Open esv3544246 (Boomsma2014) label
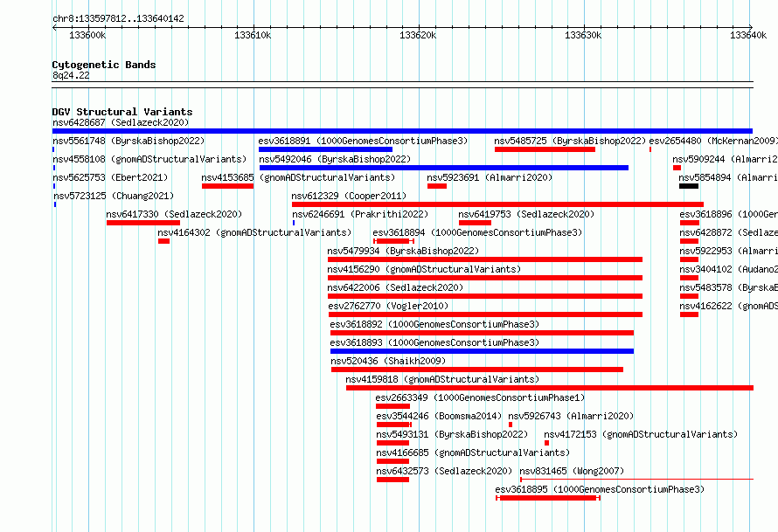This screenshot has height=532, width=778. (x=439, y=416)
